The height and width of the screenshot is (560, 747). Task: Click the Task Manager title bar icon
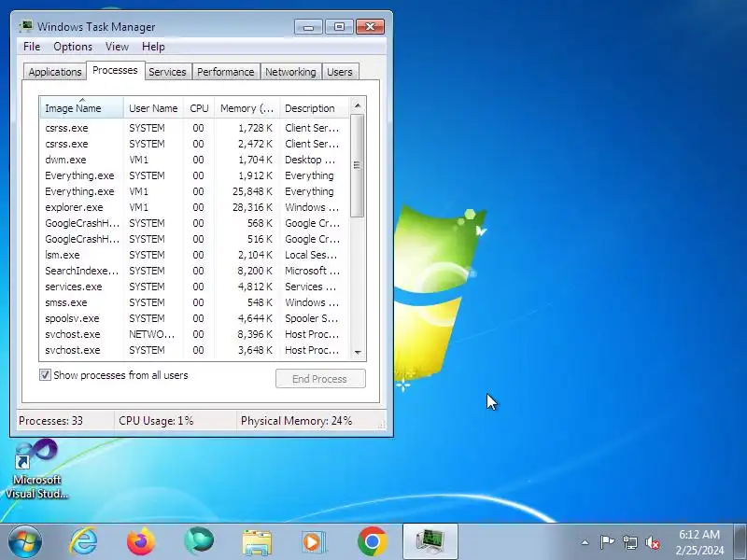[x=26, y=26]
